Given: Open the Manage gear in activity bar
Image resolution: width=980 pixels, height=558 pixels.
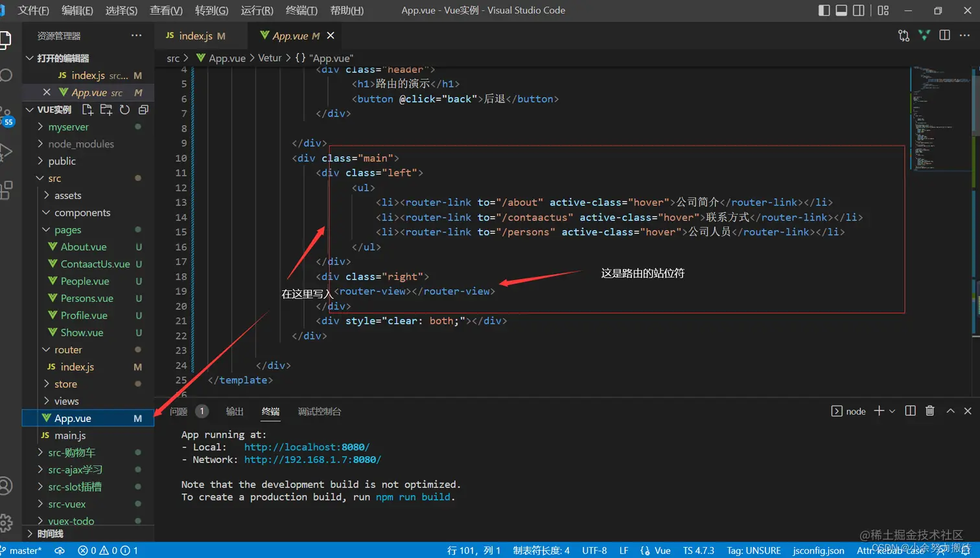Looking at the screenshot, I should pos(5,522).
